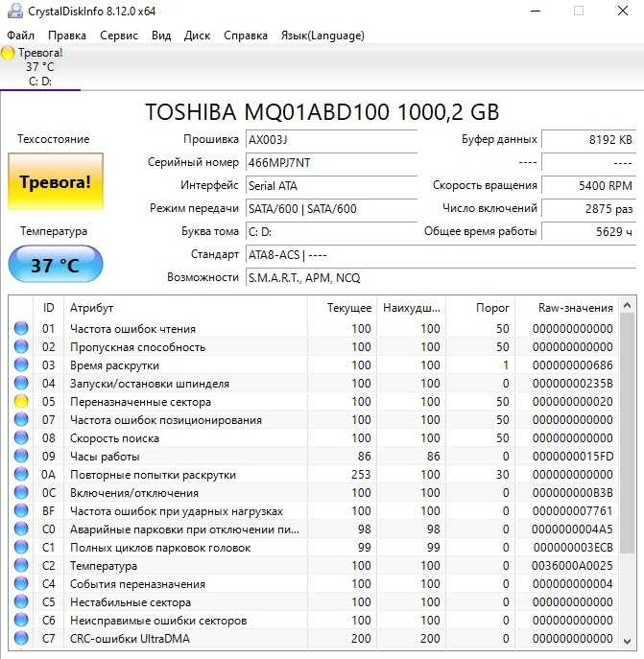Click the yellow Тревога! health status button
This screenshot has width=644, height=659.
[56, 182]
